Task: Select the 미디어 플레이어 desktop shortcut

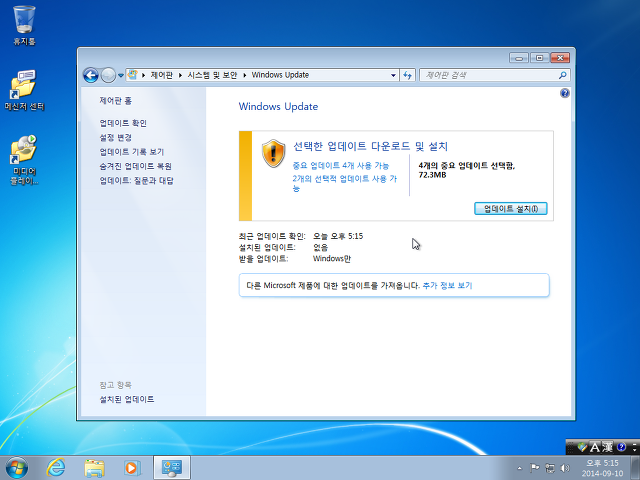Action: (x=24, y=160)
